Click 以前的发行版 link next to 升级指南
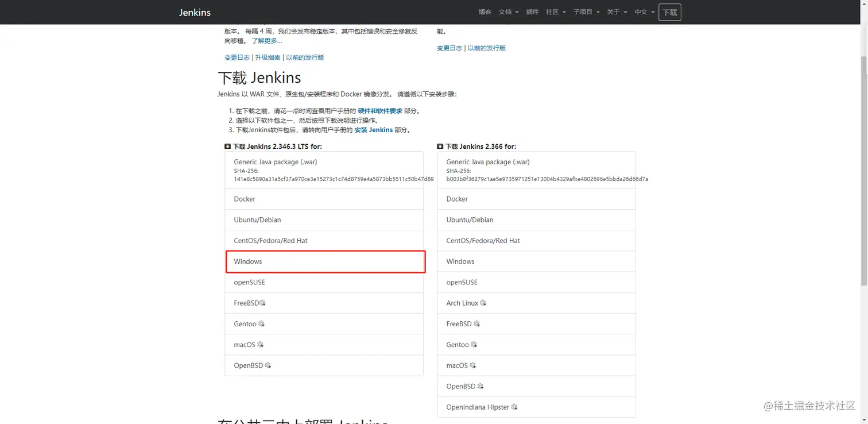Image resolution: width=868 pixels, height=424 pixels. click(x=305, y=57)
